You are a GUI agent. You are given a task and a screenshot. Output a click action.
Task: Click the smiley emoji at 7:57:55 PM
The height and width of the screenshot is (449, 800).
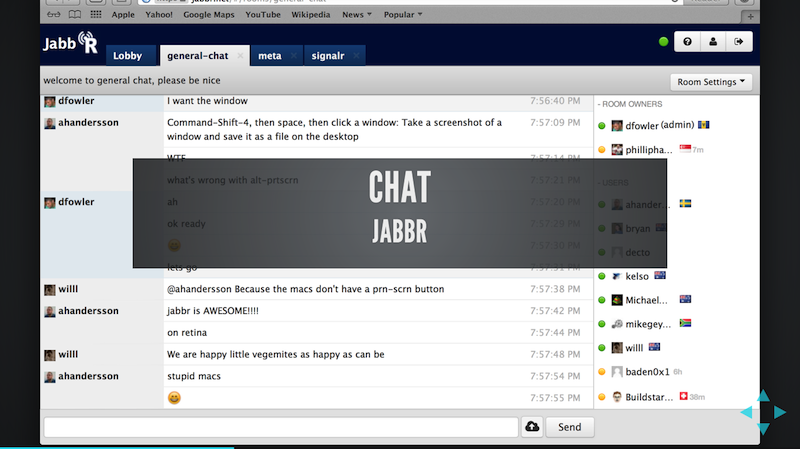click(x=174, y=397)
